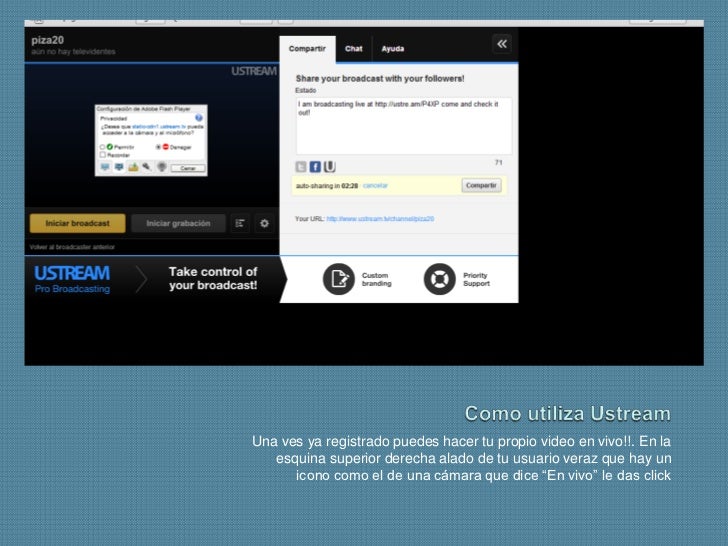
Task: Select the Twitter share icon
Action: 301,167
